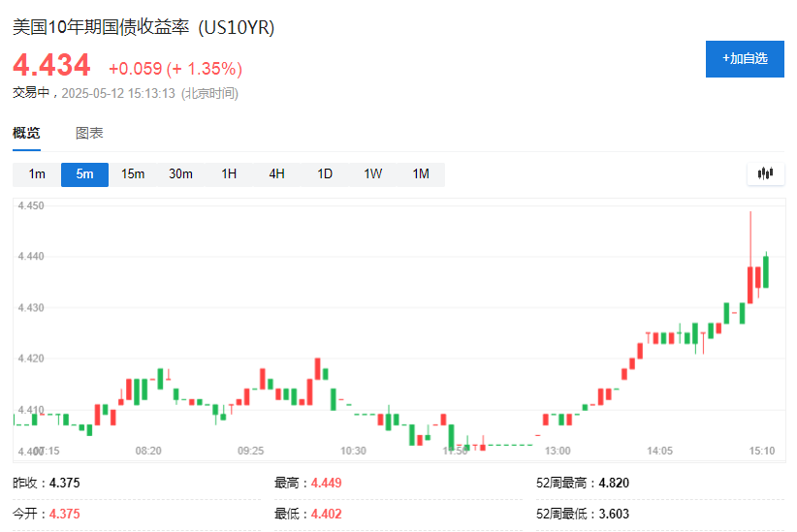
Task: Switch to the 图表 tab
Action: pos(89,134)
